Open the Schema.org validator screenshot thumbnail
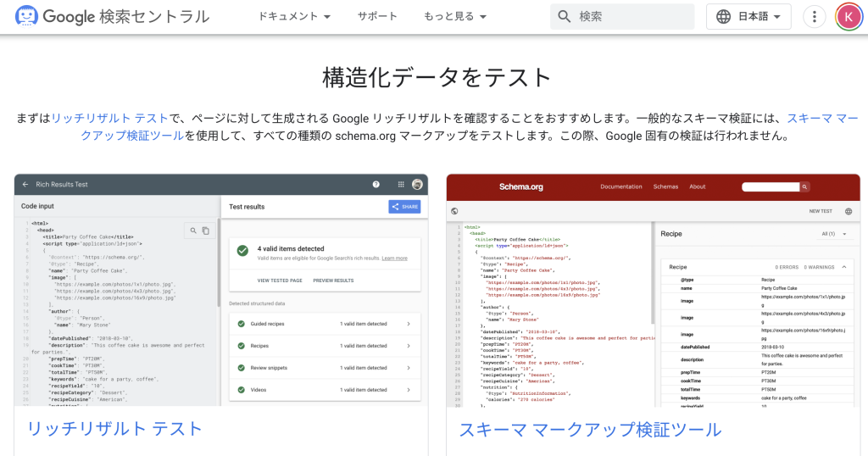This screenshot has width=868, height=456. tap(654, 291)
